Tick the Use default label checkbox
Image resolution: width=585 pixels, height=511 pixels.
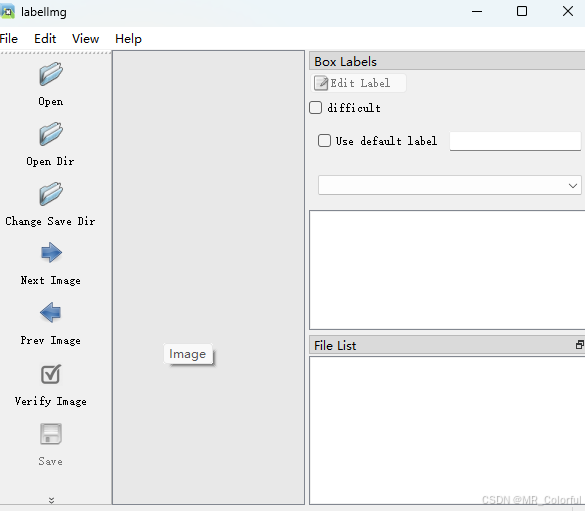pyautogui.click(x=324, y=141)
